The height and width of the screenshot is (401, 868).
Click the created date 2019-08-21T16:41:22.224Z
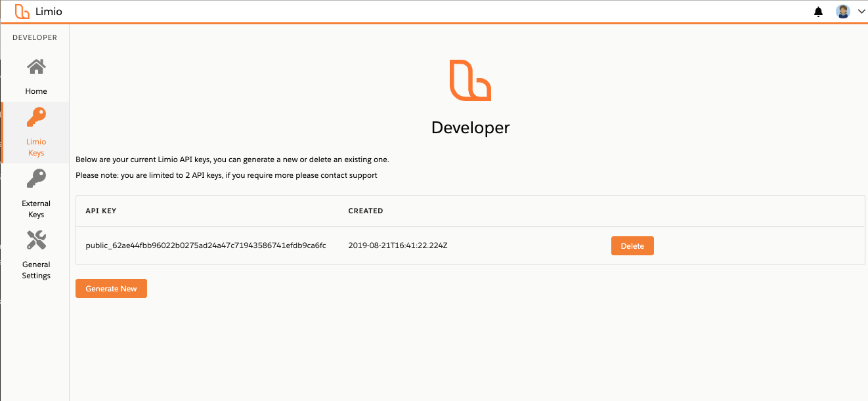[x=398, y=245]
